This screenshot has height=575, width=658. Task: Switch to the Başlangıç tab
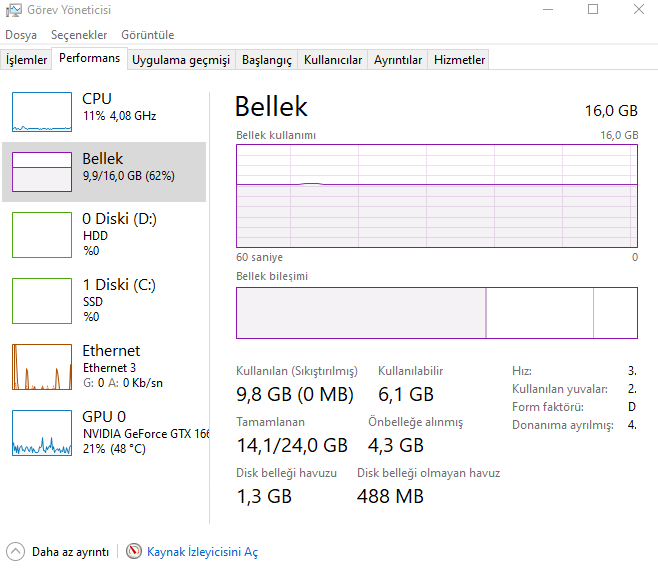[x=266, y=60]
